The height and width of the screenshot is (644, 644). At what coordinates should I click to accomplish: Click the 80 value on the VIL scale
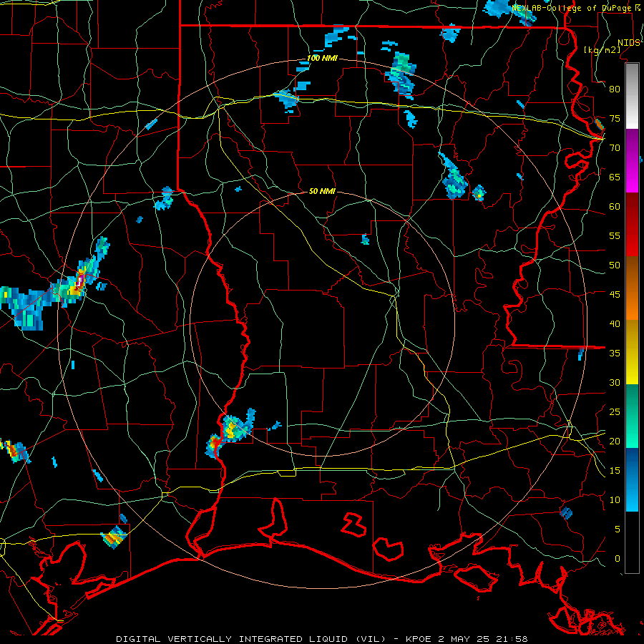click(615, 89)
